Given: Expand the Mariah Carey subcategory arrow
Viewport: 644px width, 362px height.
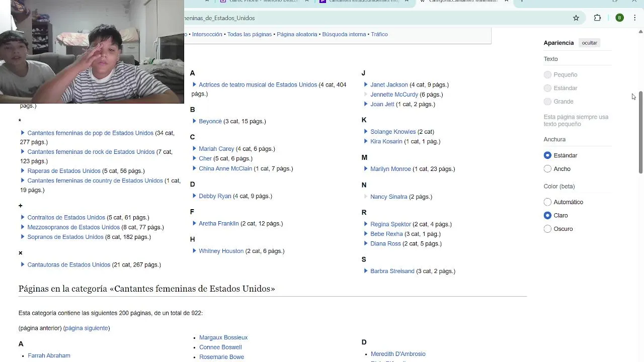Looking at the screenshot, I should click(x=194, y=149).
